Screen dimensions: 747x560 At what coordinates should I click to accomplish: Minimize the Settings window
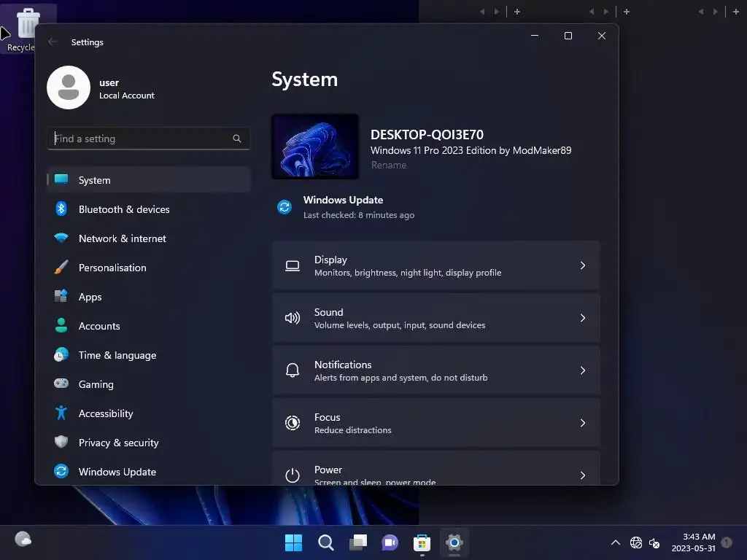[535, 36]
